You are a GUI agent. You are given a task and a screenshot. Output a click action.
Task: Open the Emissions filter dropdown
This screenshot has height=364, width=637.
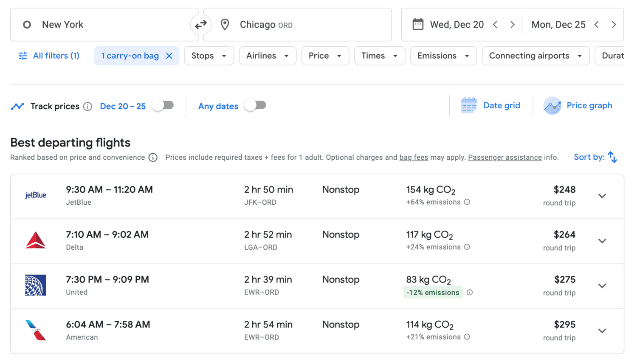(443, 56)
